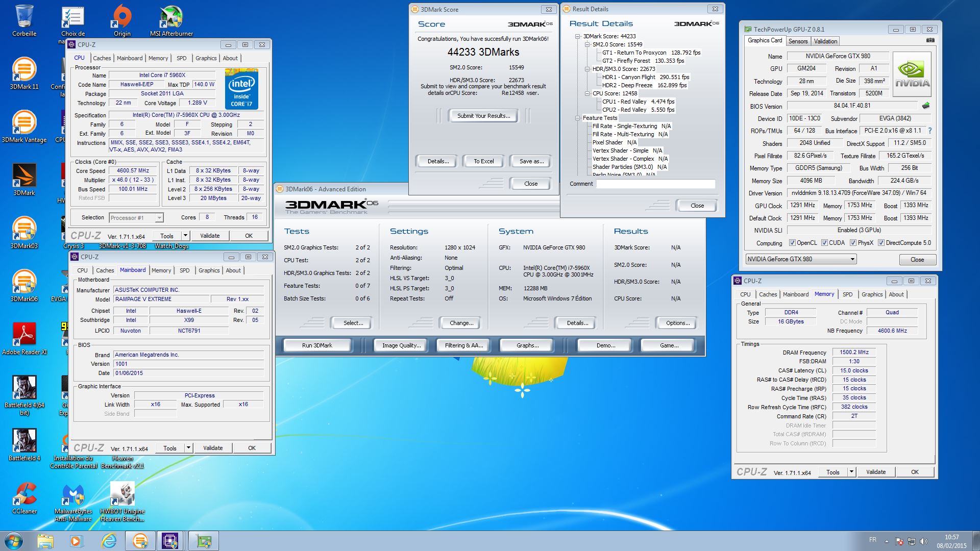Click the GPU-Z screenshot camera icon
Viewport: 980px width, 551px height.
(930, 40)
